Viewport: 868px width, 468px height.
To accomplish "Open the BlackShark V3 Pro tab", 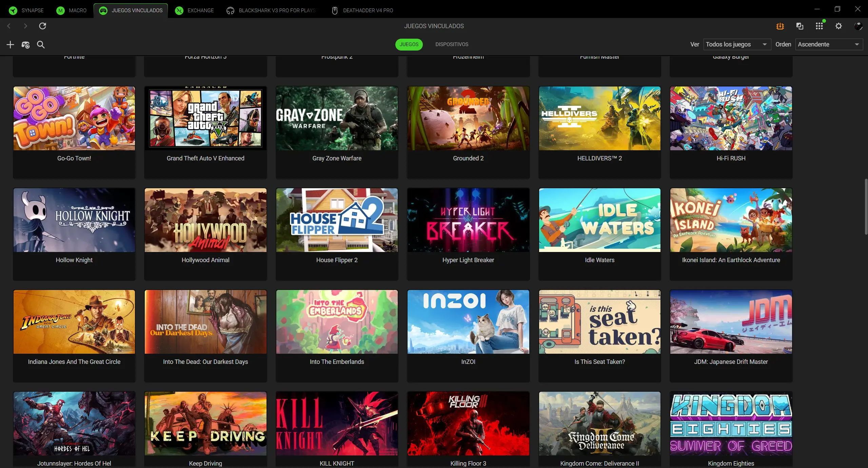I will point(271,11).
